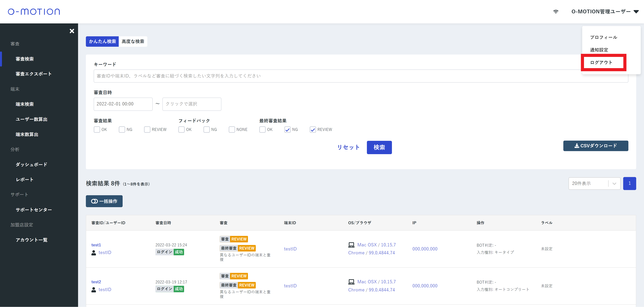
Task: Click the O-MOTION logo
Action: (x=34, y=12)
